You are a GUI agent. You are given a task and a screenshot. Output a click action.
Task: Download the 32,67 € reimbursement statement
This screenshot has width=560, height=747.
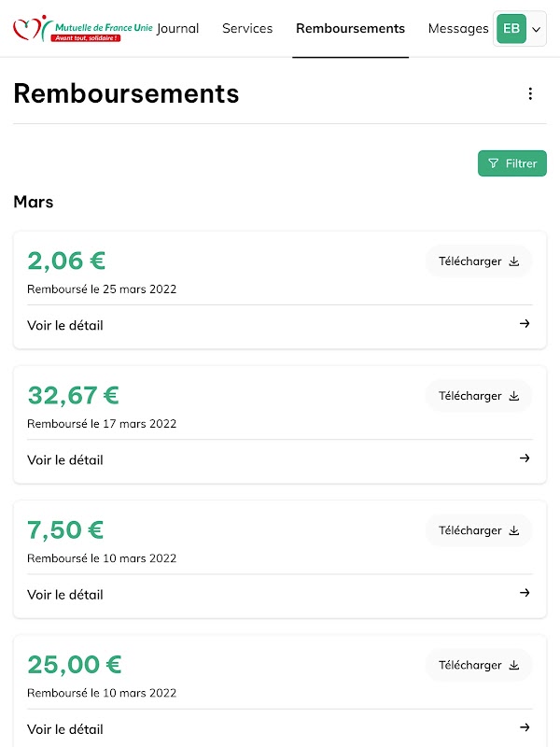479,396
